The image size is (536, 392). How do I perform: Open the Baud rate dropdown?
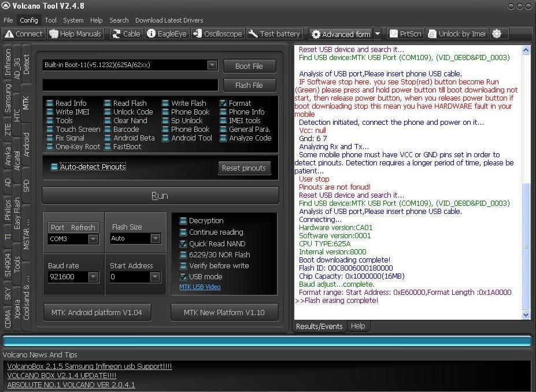pos(93,277)
